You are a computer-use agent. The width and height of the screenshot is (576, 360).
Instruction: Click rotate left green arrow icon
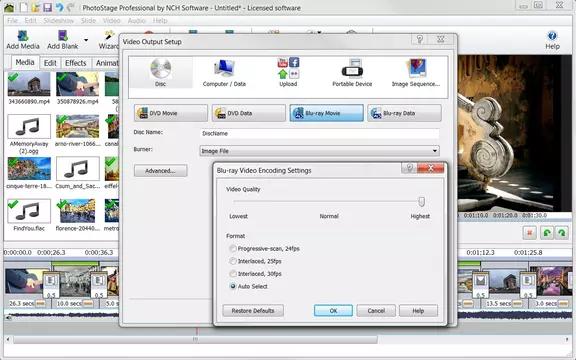tap(547, 233)
